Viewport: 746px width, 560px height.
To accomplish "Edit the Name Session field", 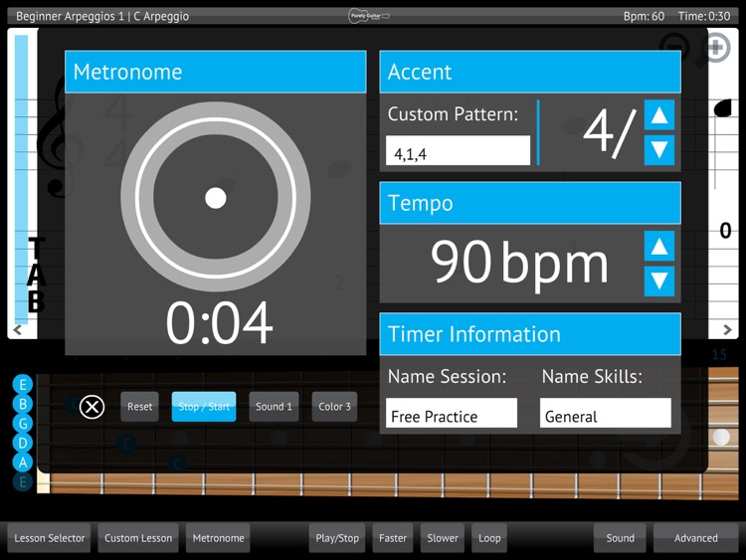I will point(451,413).
